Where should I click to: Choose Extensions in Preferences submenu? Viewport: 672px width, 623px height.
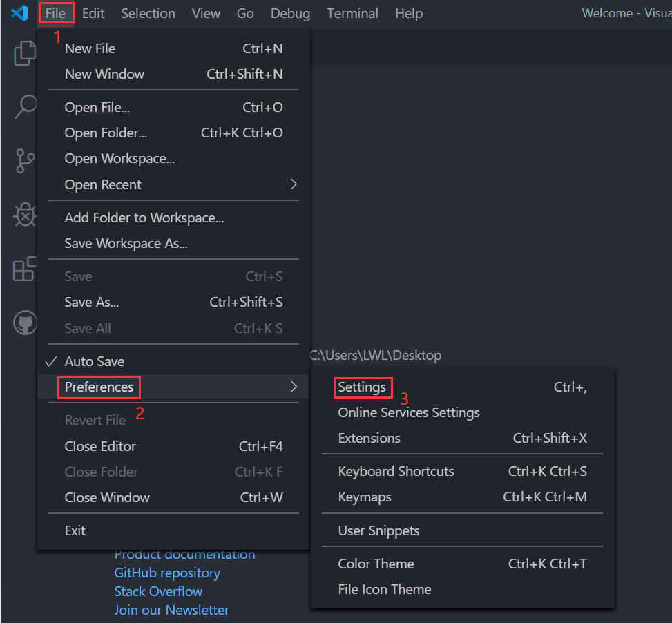point(462,438)
